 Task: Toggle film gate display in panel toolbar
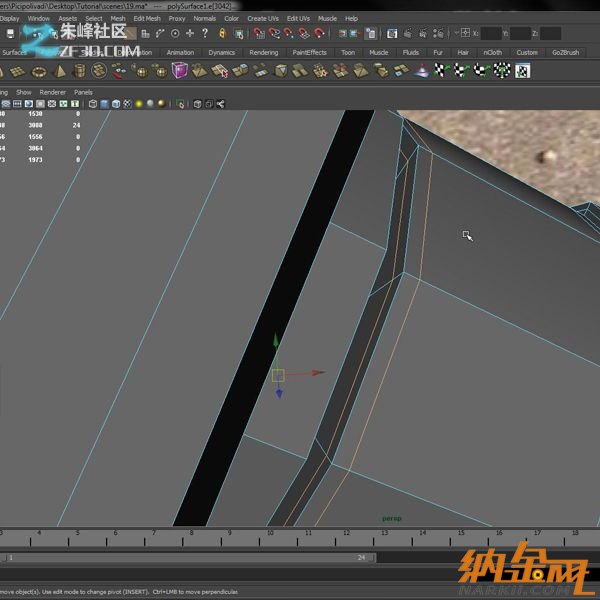point(17,104)
